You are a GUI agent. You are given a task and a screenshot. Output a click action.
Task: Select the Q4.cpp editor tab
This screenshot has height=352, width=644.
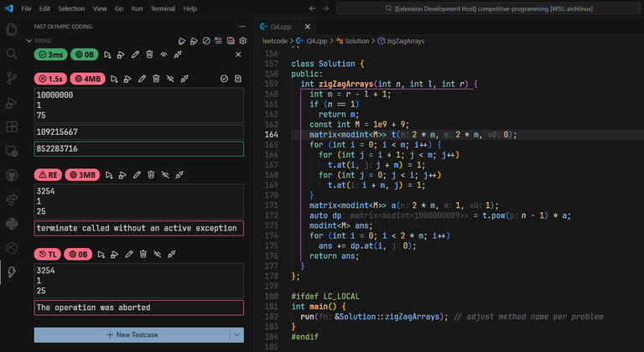pos(281,27)
